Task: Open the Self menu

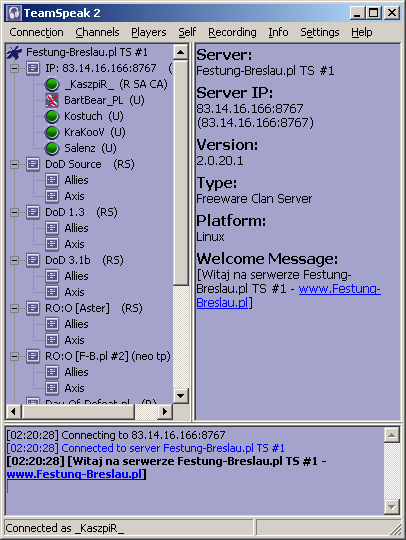Action: point(187,32)
